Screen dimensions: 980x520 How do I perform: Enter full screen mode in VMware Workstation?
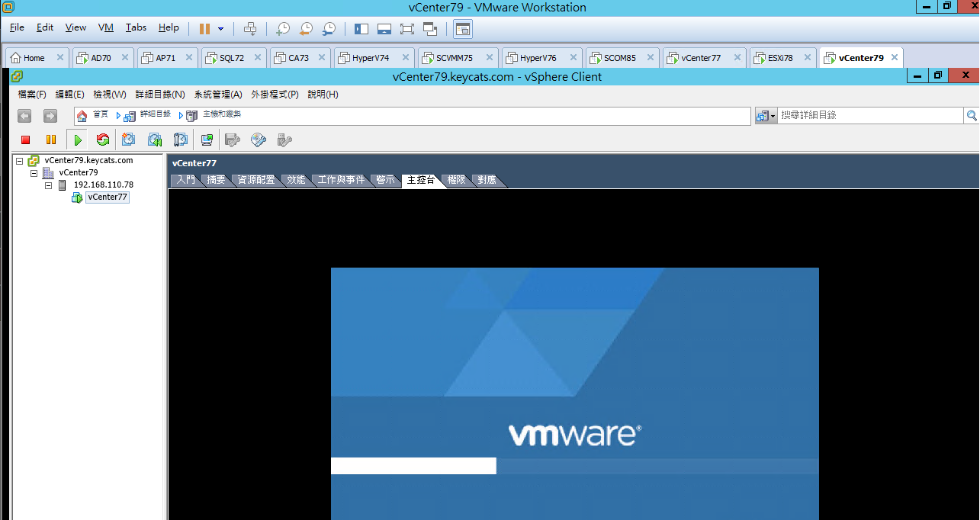[x=406, y=29]
